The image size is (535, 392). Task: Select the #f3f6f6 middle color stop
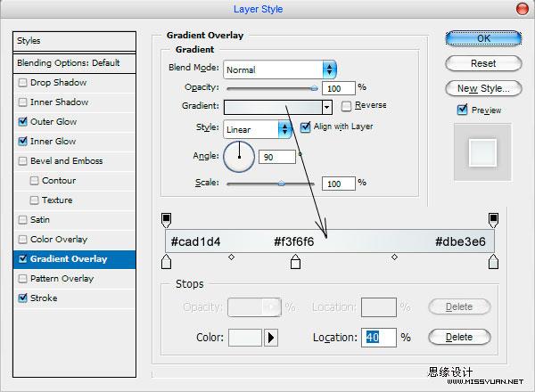[295, 261]
